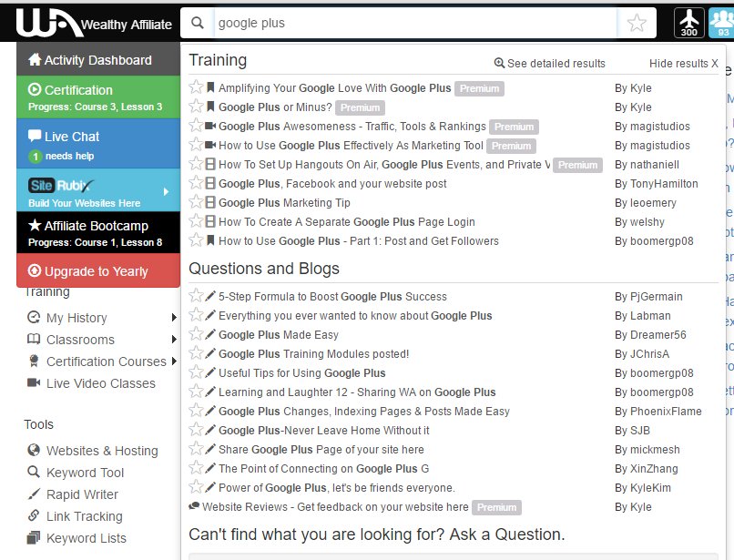Click bookmark icon of Amplifying Your Google Love
The height and width of the screenshot is (560, 734).
pyautogui.click(x=210, y=87)
